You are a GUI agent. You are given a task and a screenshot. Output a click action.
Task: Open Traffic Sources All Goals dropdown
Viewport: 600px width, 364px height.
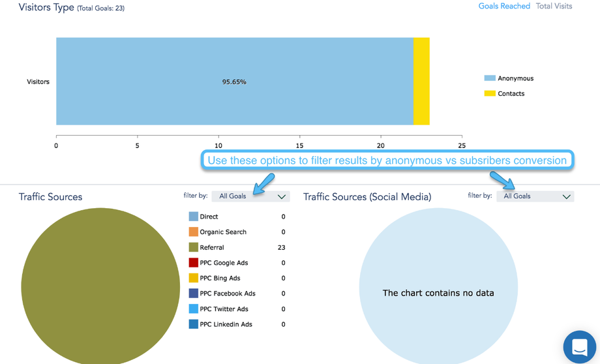click(250, 196)
